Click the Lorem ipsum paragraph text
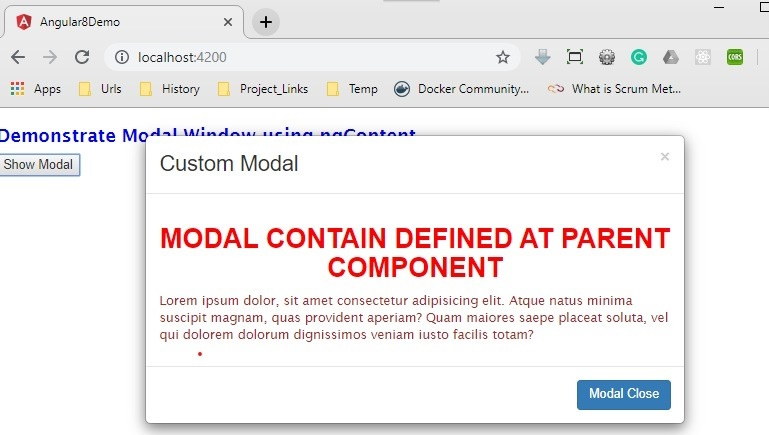The height and width of the screenshot is (435, 769). (414, 317)
